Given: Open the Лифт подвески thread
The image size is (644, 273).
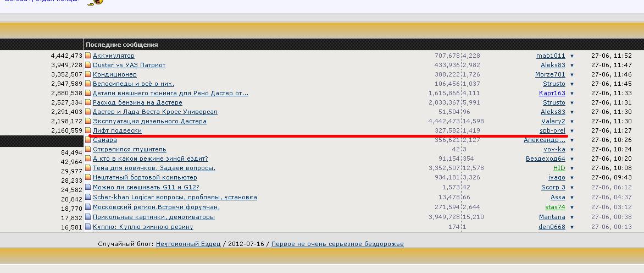Looking at the screenshot, I should 117,131.
